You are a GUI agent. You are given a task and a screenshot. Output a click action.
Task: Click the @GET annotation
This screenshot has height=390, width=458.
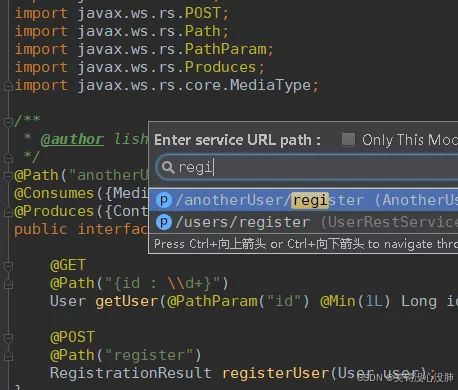(68, 265)
